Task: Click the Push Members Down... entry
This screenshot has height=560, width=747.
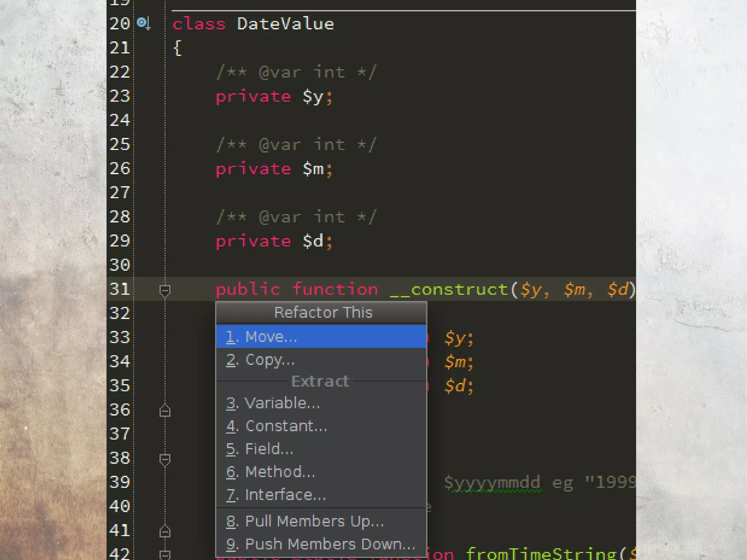Action: [x=321, y=544]
